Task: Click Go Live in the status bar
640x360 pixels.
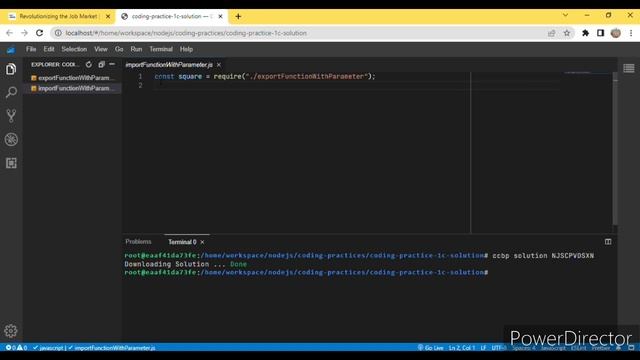Action: coord(431,348)
